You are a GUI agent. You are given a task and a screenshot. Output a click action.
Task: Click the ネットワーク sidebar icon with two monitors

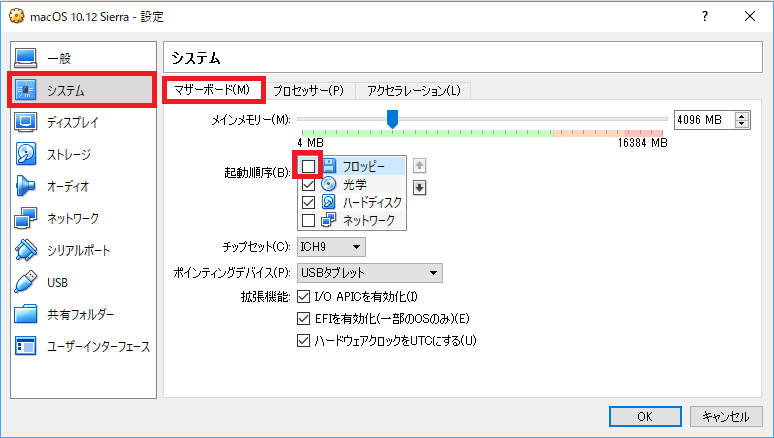pyautogui.click(x=25, y=218)
